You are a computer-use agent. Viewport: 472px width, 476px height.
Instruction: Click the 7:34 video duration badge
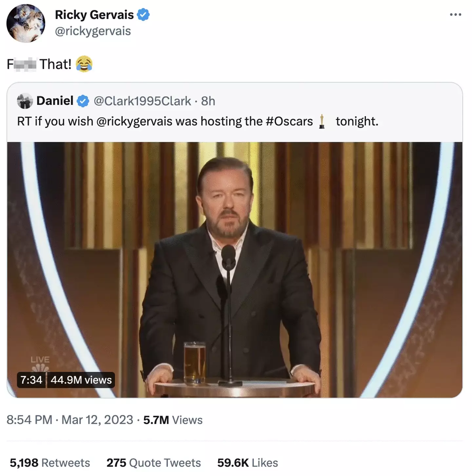coord(31,380)
